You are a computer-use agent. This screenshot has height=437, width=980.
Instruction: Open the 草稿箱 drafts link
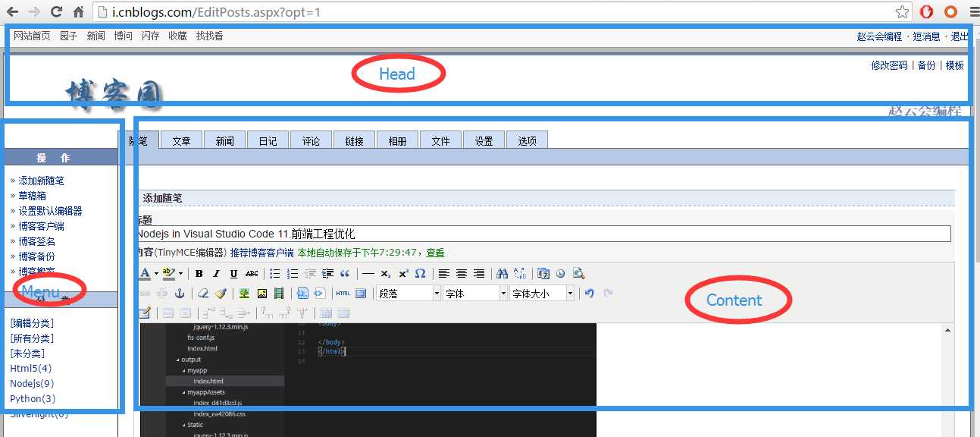pyautogui.click(x=32, y=196)
